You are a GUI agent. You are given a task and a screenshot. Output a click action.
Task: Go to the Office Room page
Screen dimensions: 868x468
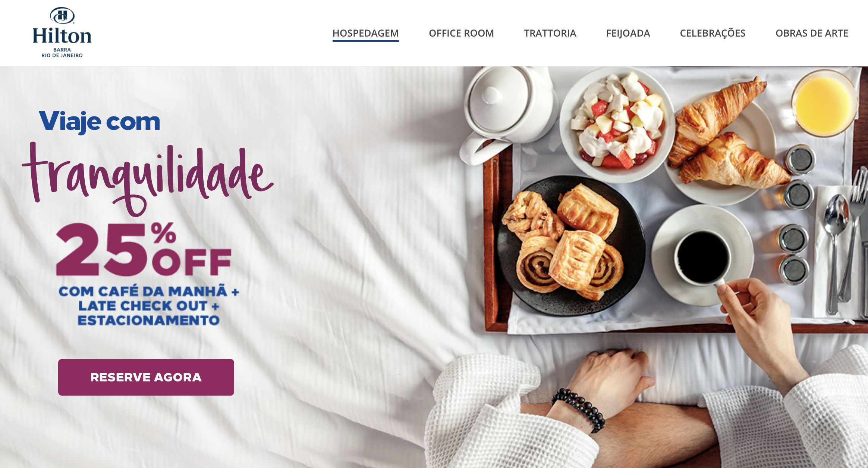coord(461,33)
